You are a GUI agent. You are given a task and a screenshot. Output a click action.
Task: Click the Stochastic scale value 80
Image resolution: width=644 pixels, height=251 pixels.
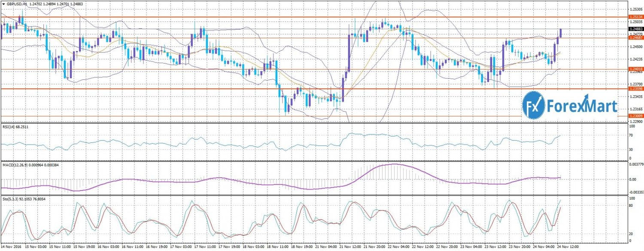coord(631,206)
